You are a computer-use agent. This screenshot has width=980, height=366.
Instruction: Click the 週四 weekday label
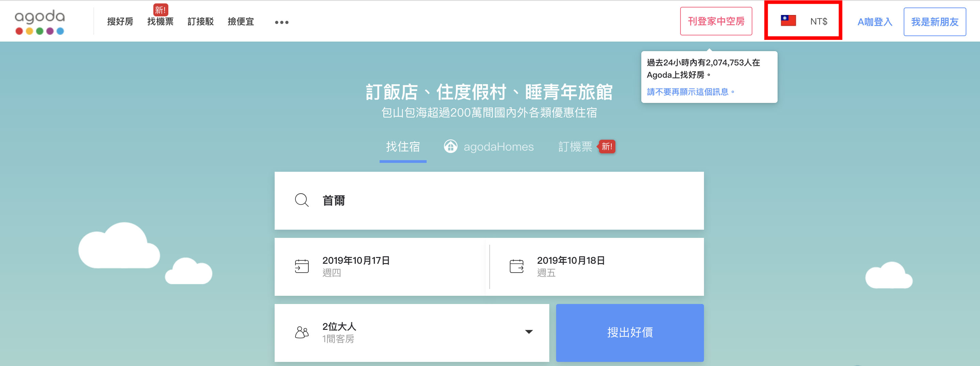pos(332,273)
